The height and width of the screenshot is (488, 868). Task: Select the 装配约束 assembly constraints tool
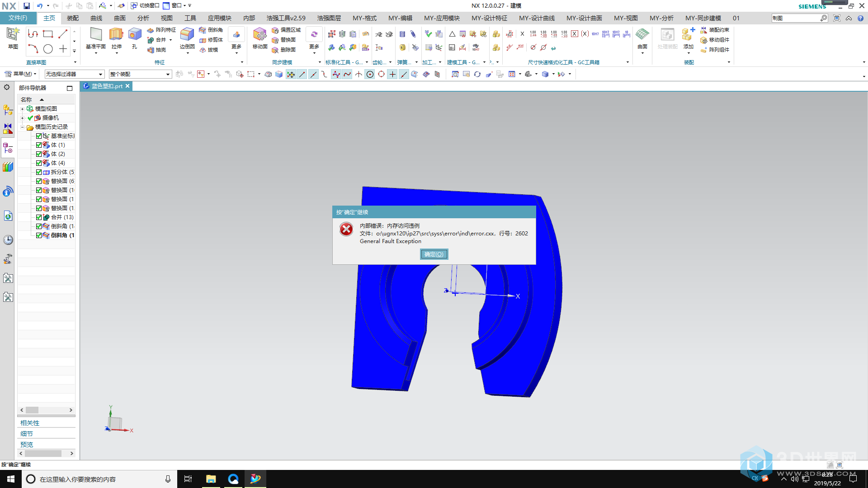(715, 30)
